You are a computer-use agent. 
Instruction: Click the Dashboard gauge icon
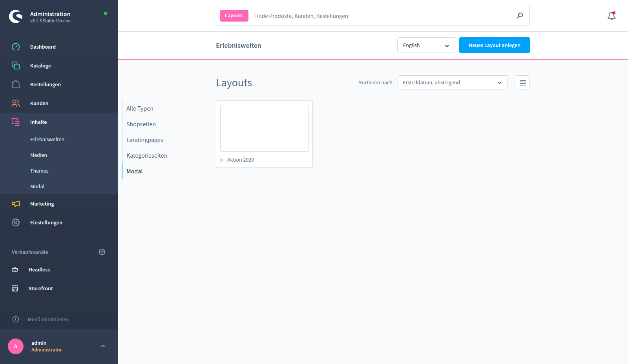[x=16, y=47]
